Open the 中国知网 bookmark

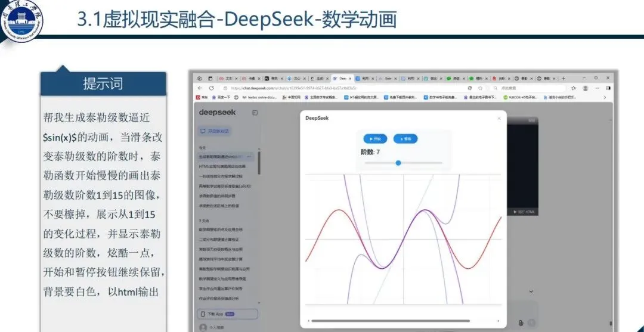pos(291,98)
